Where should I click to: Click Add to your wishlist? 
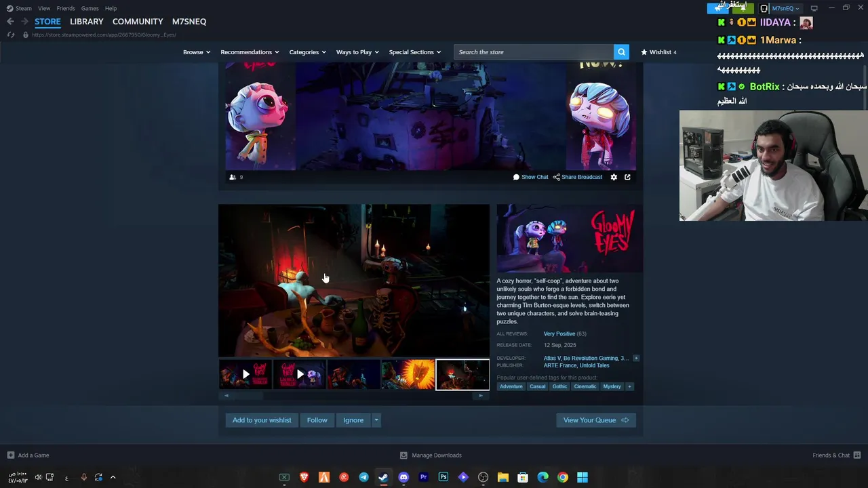coord(262,420)
